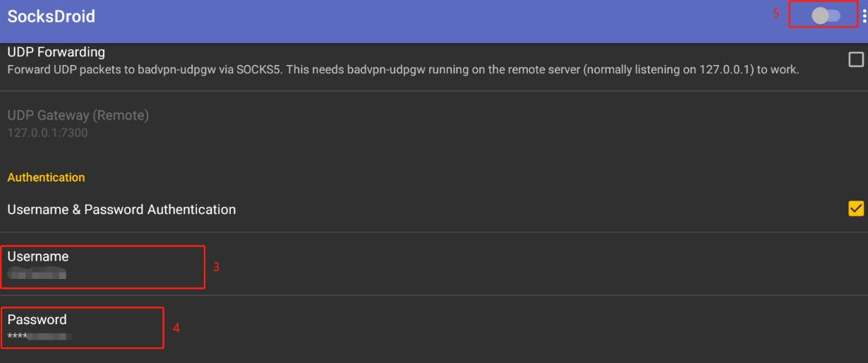Select the UDP Gateway (Remote) entry
Viewport: 868px width, 363px height.
434,123
